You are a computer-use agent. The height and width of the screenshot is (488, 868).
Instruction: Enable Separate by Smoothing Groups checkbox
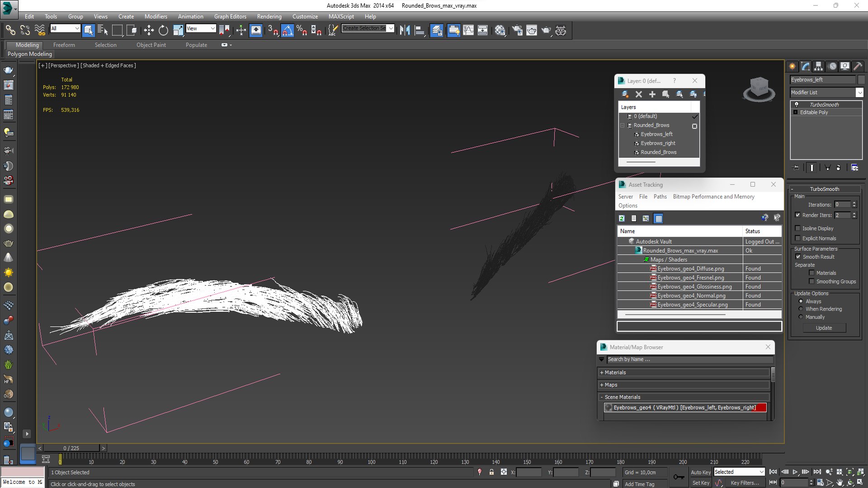click(811, 282)
